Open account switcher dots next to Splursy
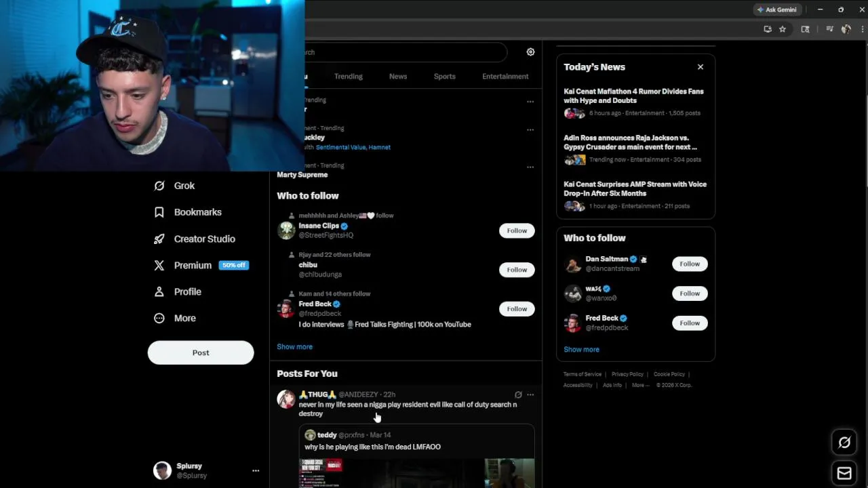Image resolution: width=868 pixels, height=488 pixels. (x=256, y=470)
